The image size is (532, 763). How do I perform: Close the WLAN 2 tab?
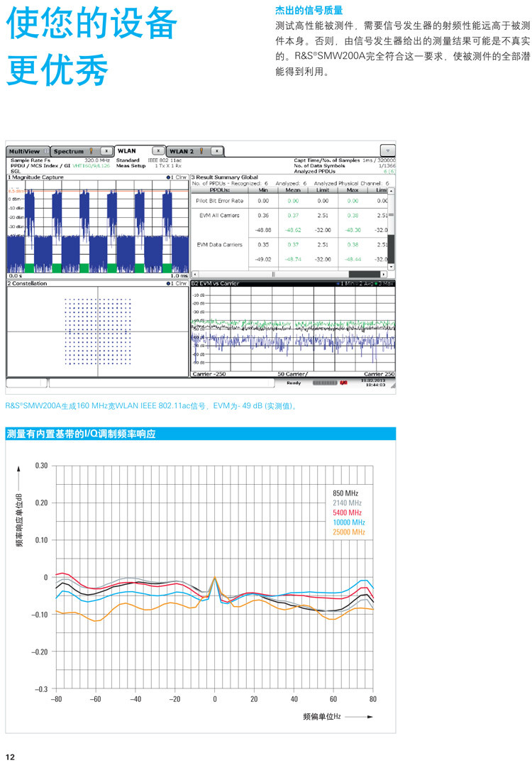pos(217,151)
